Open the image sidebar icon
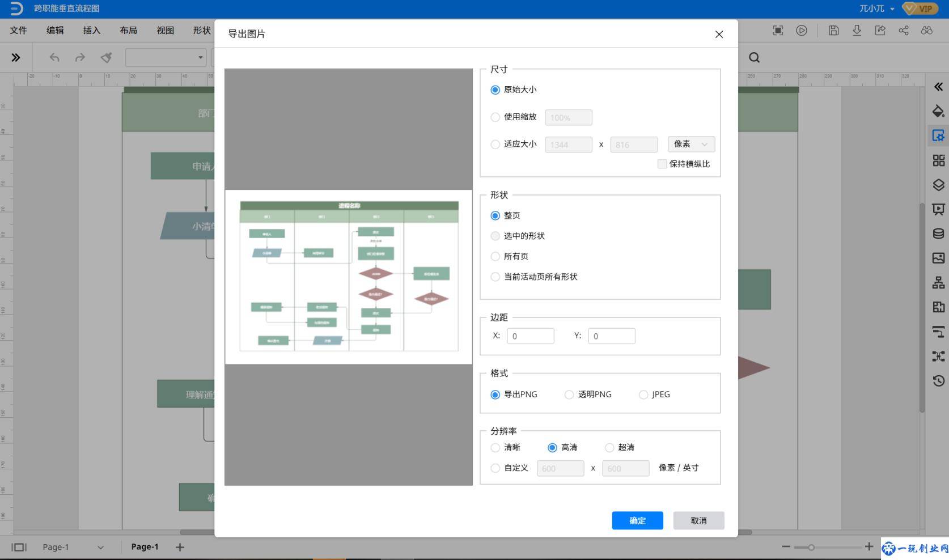The width and height of the screenshot is (949, 560). (938, 258)
